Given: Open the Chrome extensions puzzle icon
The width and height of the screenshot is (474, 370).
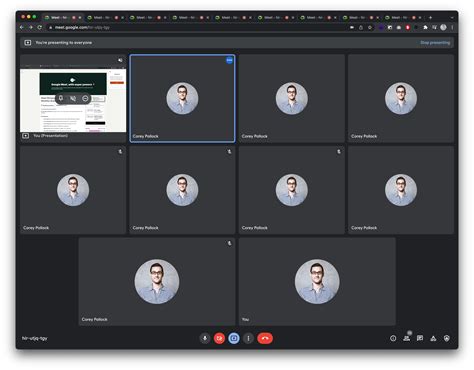Looking at the screenshot, I should [425, 27].
